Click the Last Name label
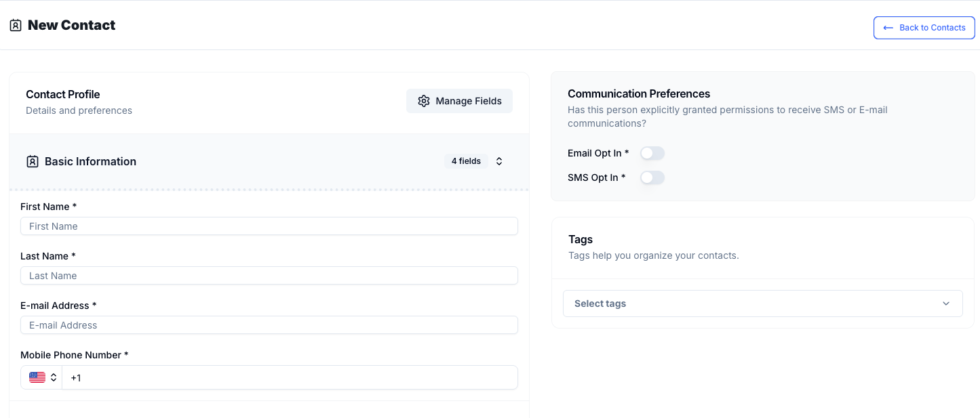 coord(48,256)
